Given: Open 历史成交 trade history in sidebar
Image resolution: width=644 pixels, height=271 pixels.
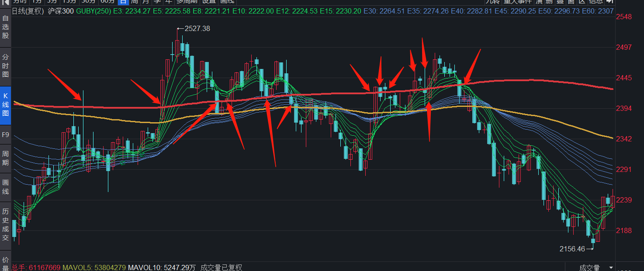Looking at the screenshot, I should coord(6,224).
